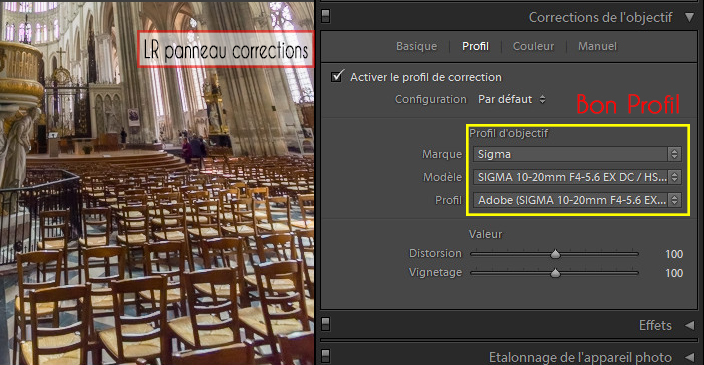Select the Profil tab

point(475,46)
